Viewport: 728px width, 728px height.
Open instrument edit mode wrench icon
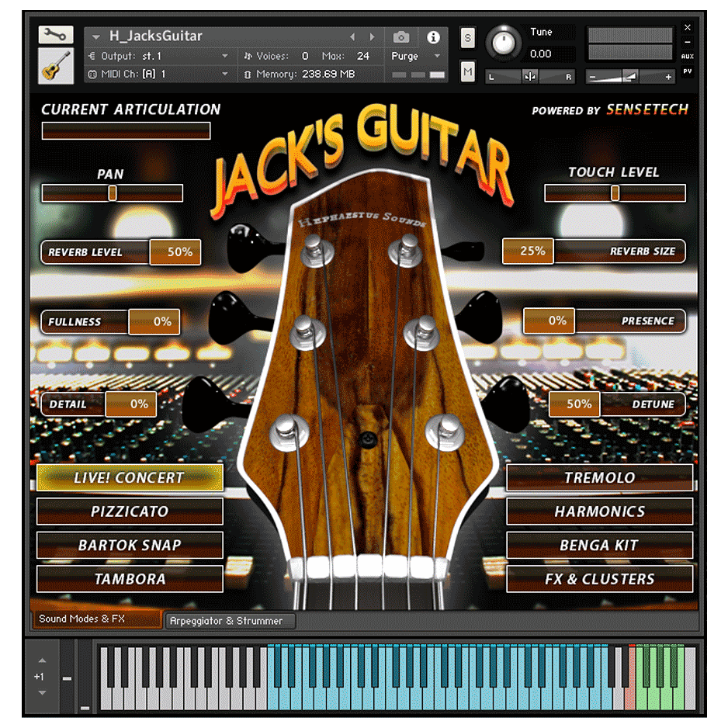[56, 35]
